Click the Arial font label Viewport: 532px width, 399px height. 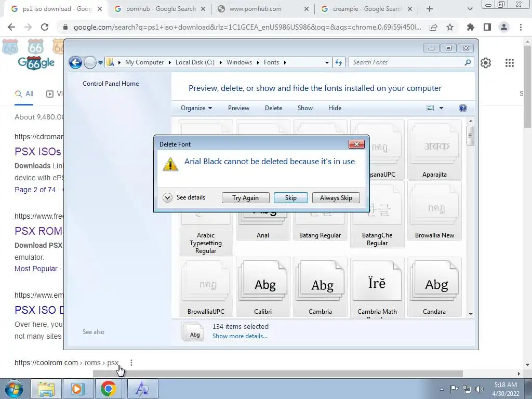point(263,235)
